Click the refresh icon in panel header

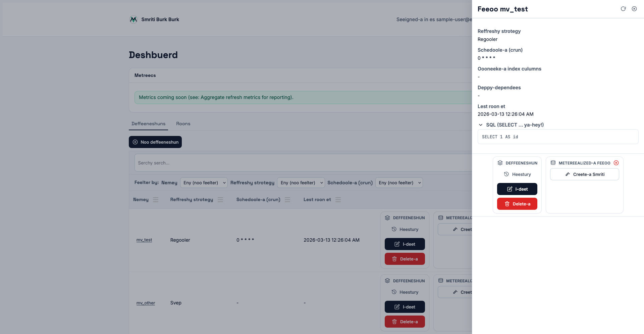pyautogui.click(x=623, y=9)
